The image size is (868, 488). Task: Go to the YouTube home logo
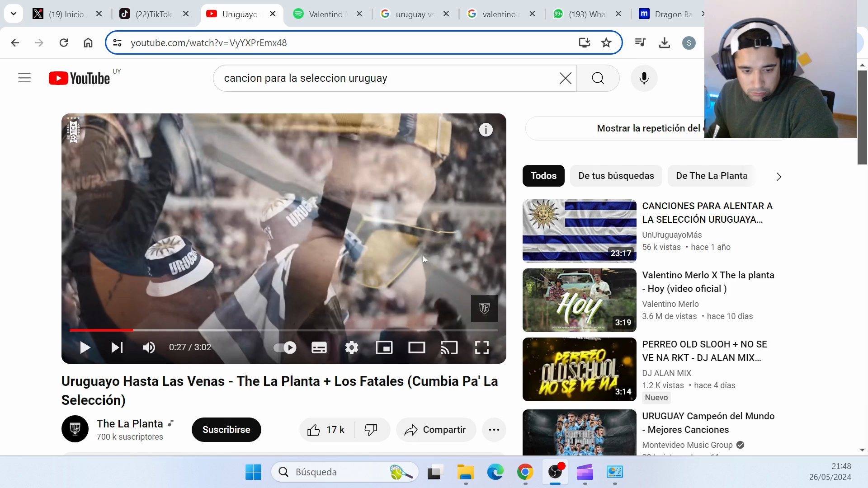[x=80, y=78]
